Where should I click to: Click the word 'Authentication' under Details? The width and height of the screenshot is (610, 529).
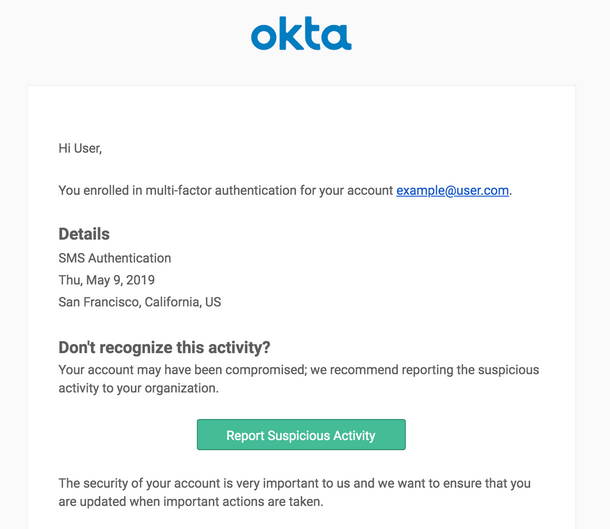click(x=130, y=258)
